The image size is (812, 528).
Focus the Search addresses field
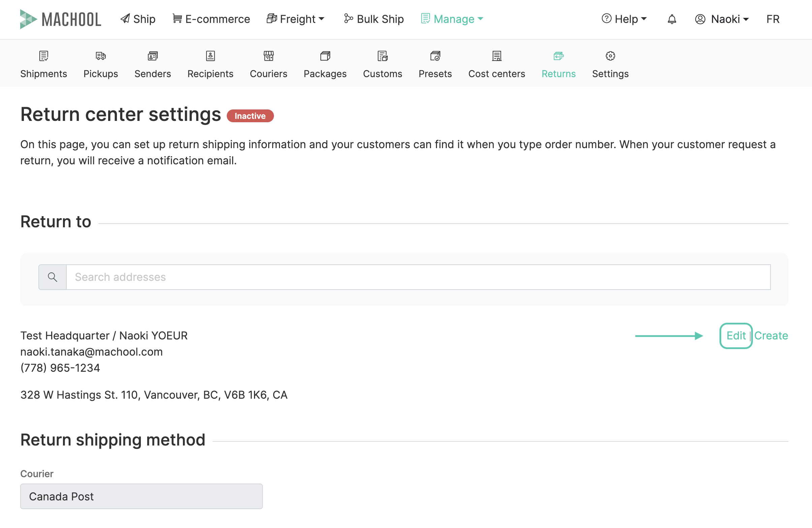click(418, 277)
